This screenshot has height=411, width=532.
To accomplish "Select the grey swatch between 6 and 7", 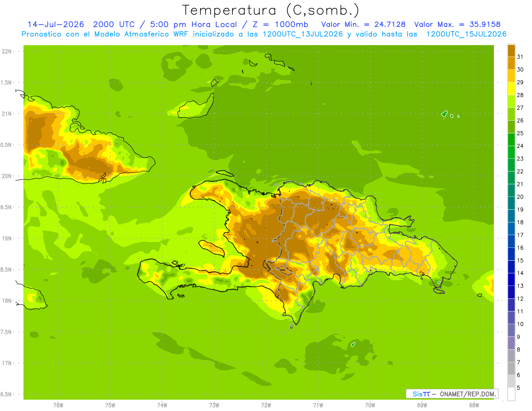I will [511, 368].
